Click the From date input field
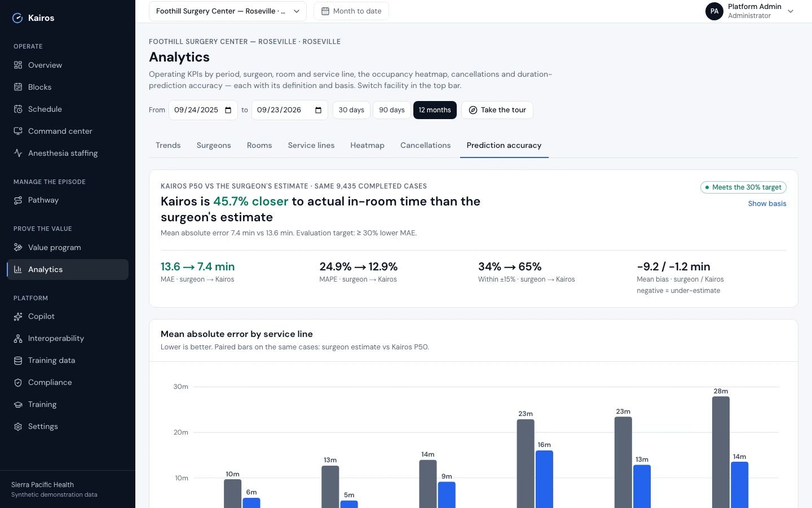 (203, 110)
